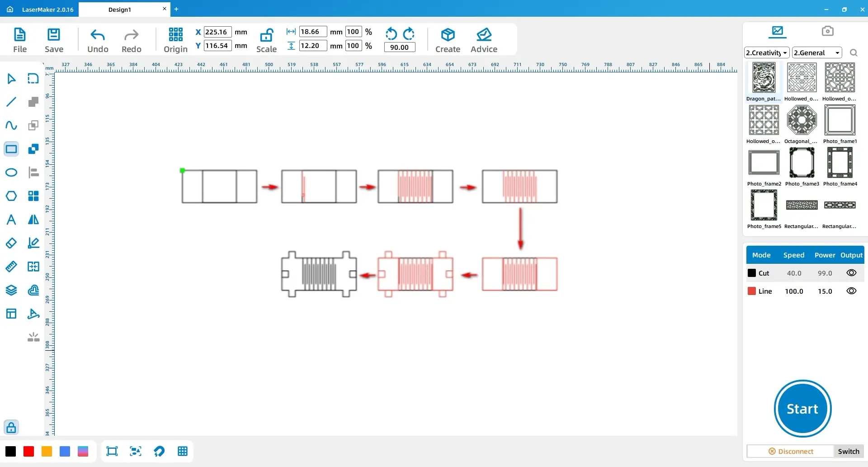
Task: Rotate counterclockwise with the left rotate icon
Action: pyautogui.click(x=391, y=34)
